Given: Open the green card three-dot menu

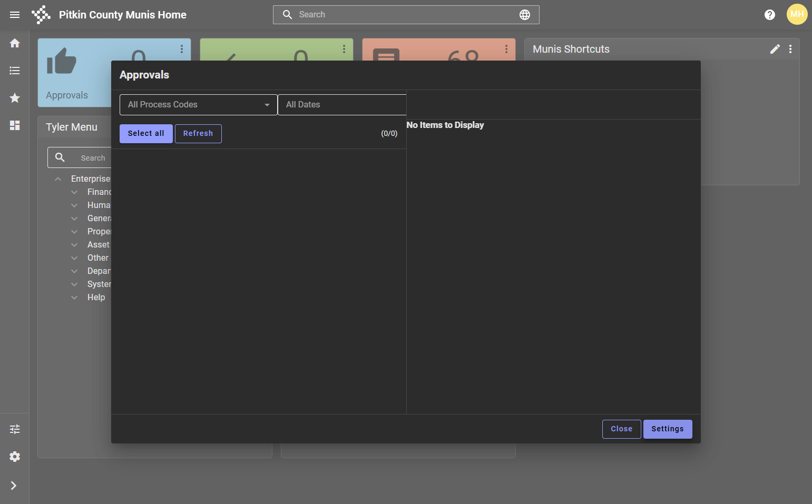Looking at the screenshot, I should [x=344, y=49].
